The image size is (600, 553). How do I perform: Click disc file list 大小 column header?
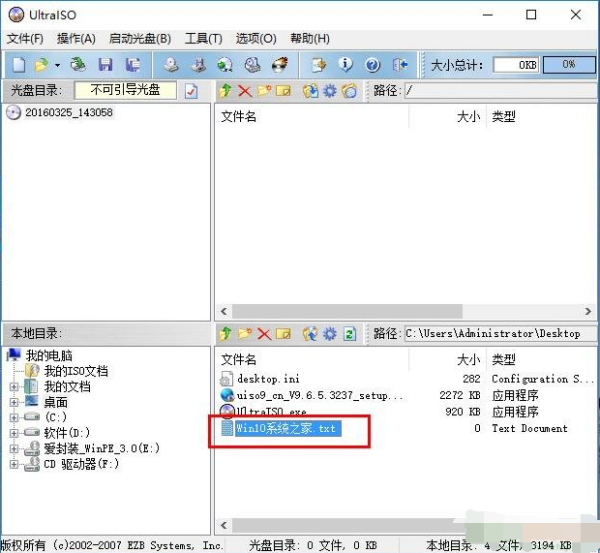click(x=468, y=117)
